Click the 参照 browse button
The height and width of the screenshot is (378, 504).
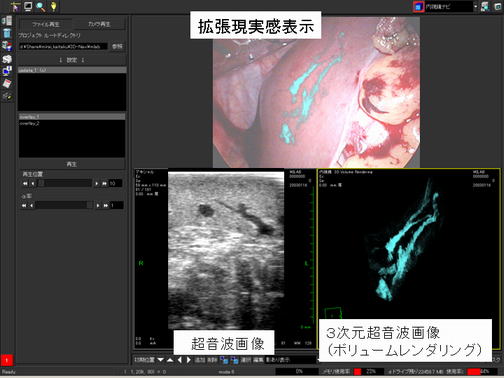coord(117,46)
